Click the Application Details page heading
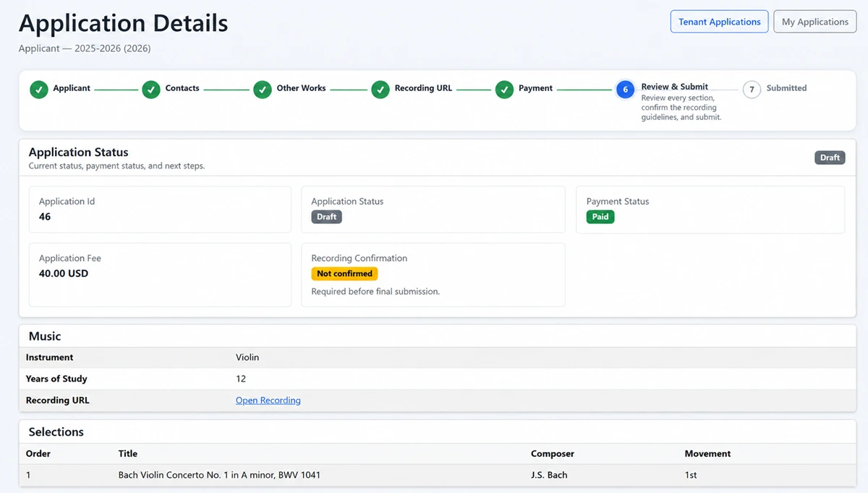The height and width of the screenshot is (493, 868). 124,23
